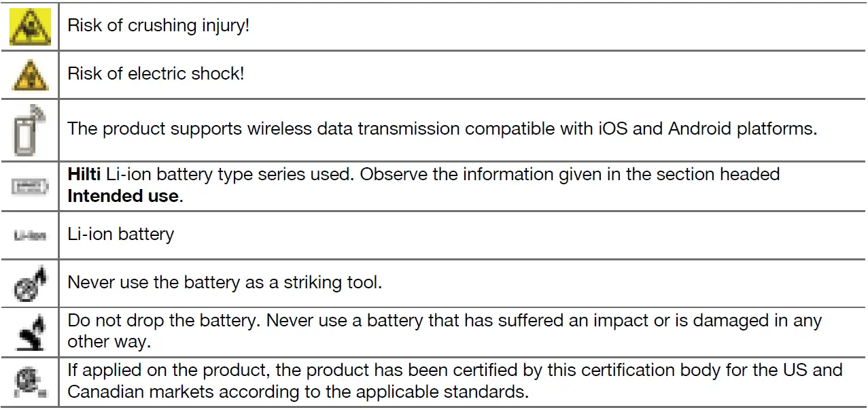
Task: Click the US/Canada certification body icon
Action: pos(30,381)
